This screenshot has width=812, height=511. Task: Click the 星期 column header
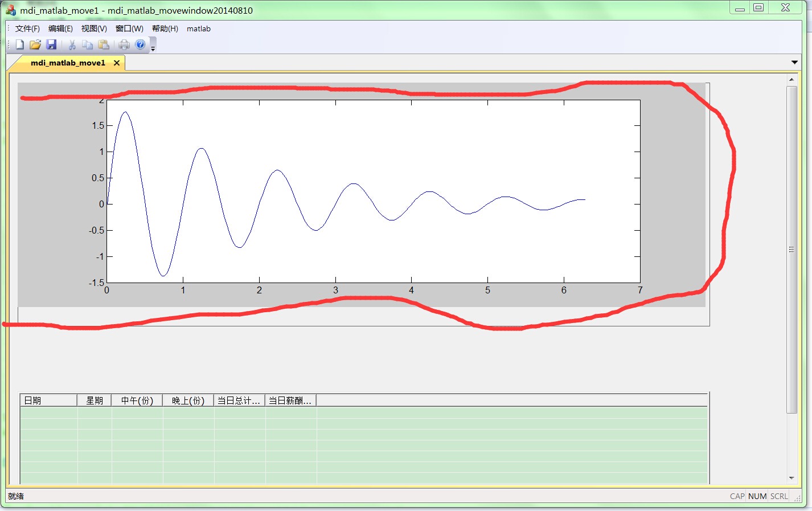pos(94,400)
